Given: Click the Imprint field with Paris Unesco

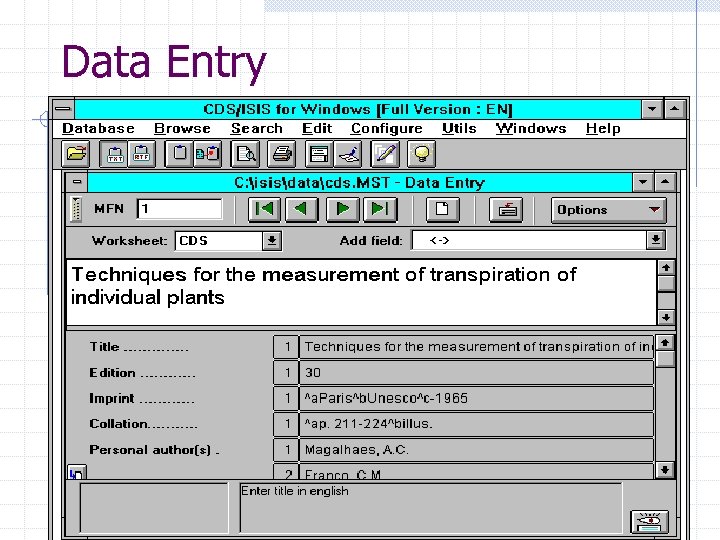Looking at the screenshot, I should click(476, 398).
